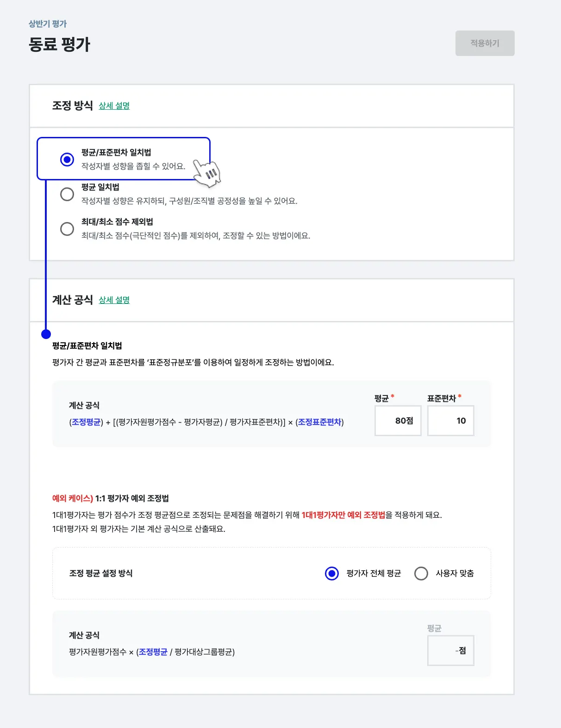This screenshot has width=561, height=728.
Task: Click the blue 조정표준편차 term in formula
Action: [x=319, y=422]
